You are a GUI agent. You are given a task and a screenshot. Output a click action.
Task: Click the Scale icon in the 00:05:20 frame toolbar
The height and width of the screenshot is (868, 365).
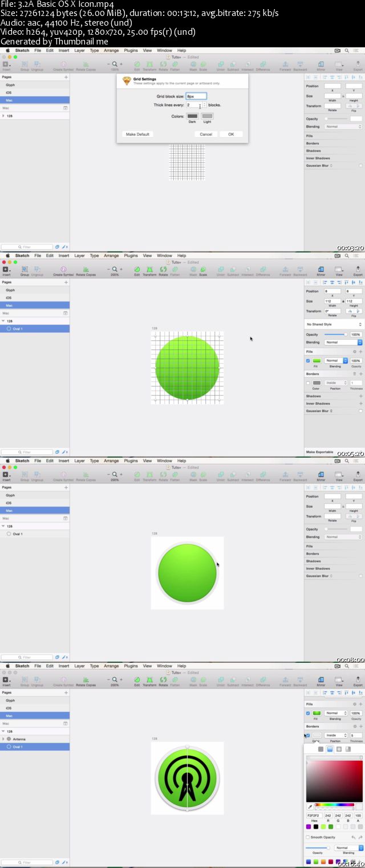[203, 271]
